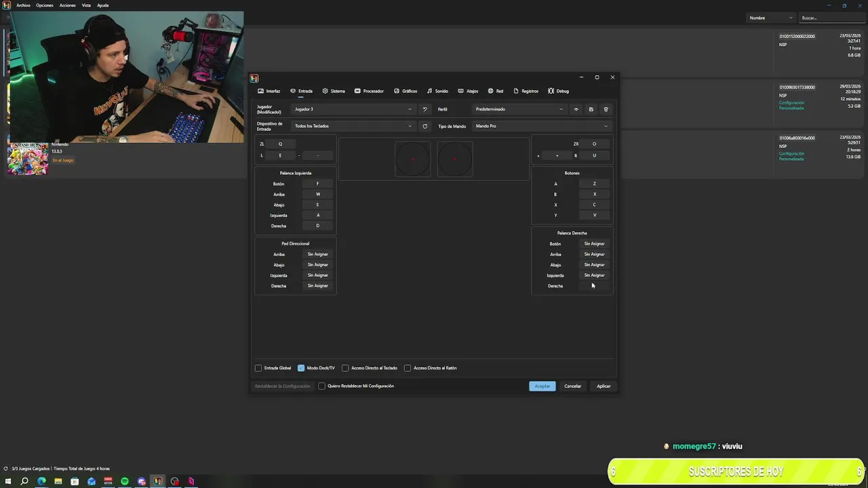The height and width of the screenshot is (488, 868).
Task: Reload the game list via the status bar icon
Action: click(6, 468)
